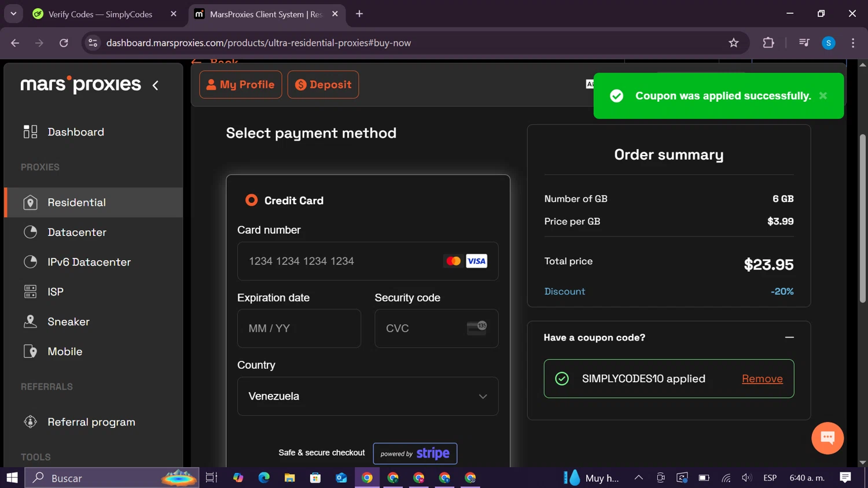
Task: Click the powered by Stripe badge
Action: pyautogui.click(x=415, y=453)
